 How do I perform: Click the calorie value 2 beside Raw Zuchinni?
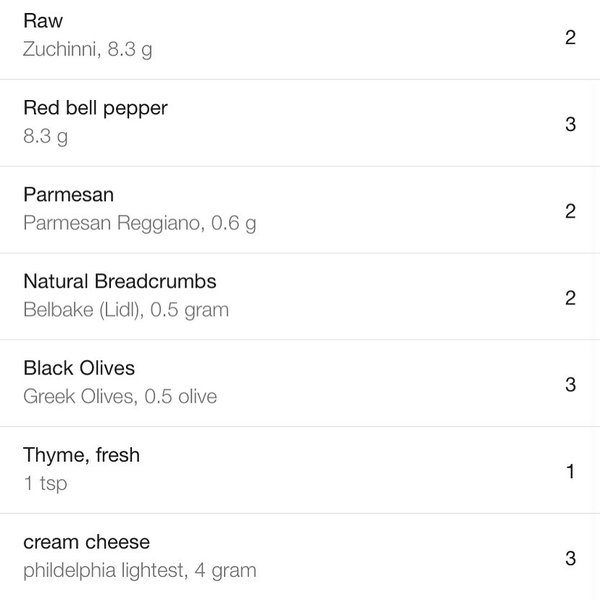pos(570,37)
